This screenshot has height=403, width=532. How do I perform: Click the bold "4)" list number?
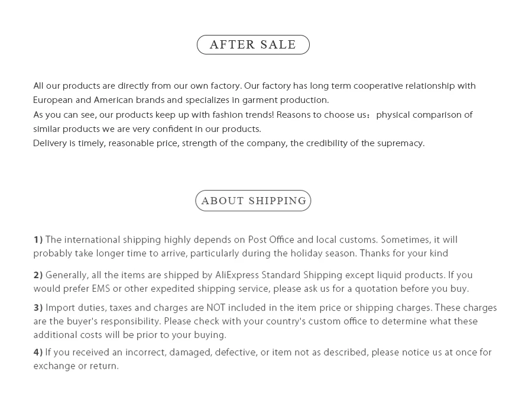pyautogui.click(x=38, y=353)
